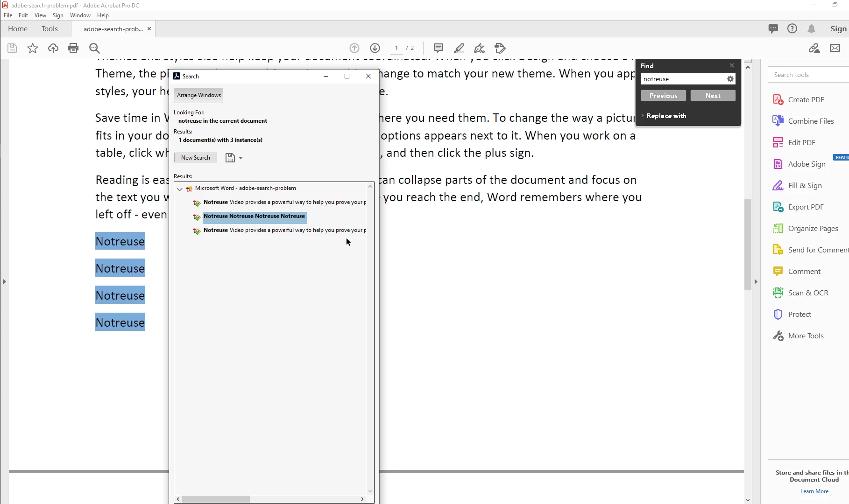Share a link to the file icon
Image resolution: width=849 pixels, height=504 pixels.
(814, 48)
